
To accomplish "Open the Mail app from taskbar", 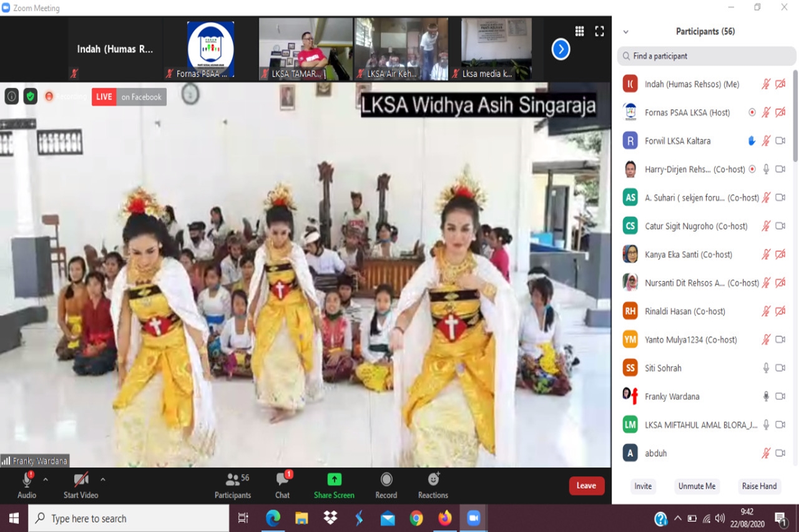I will tap(388, 518).
